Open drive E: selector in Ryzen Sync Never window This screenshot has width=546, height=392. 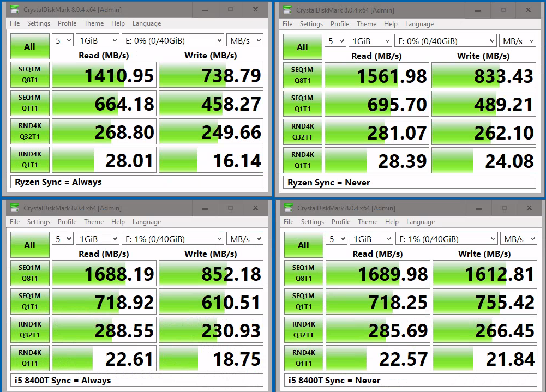446,41
